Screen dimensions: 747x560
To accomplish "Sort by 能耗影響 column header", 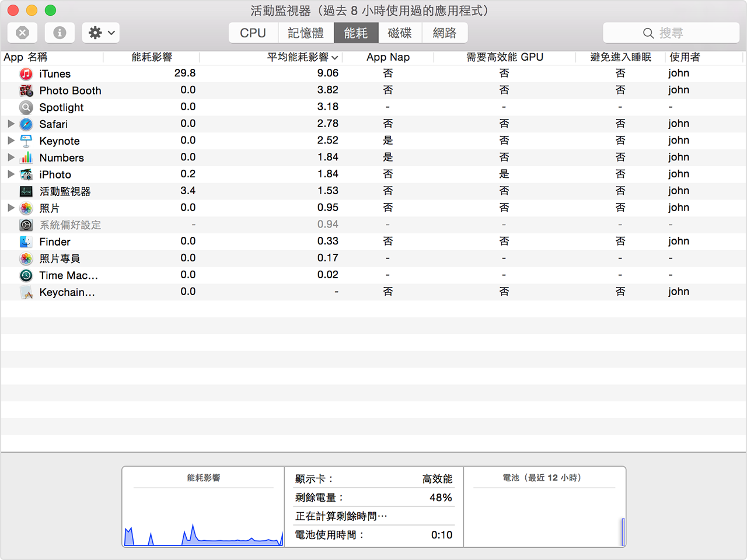I will pyautogui.click(x=152, y=57).
